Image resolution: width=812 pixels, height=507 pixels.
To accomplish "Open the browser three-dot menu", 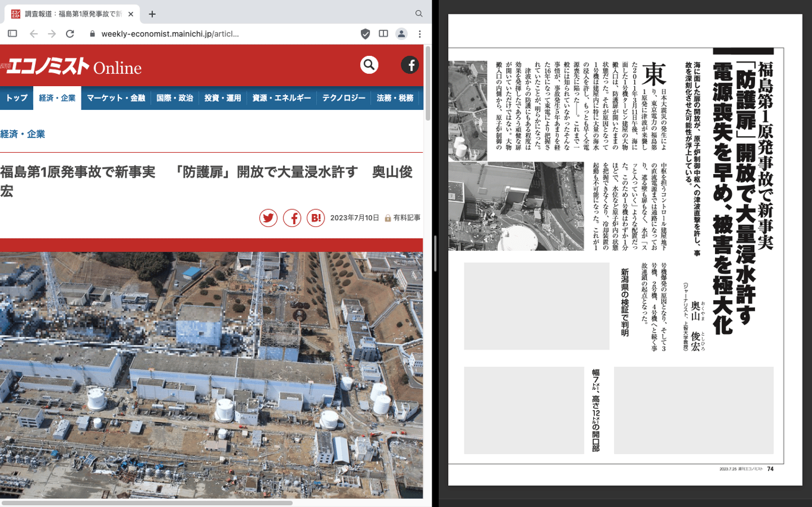I will 420,34.
